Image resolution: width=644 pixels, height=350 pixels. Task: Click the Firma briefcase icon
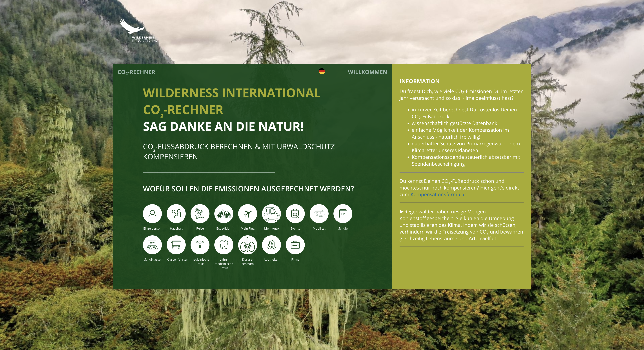295,245
